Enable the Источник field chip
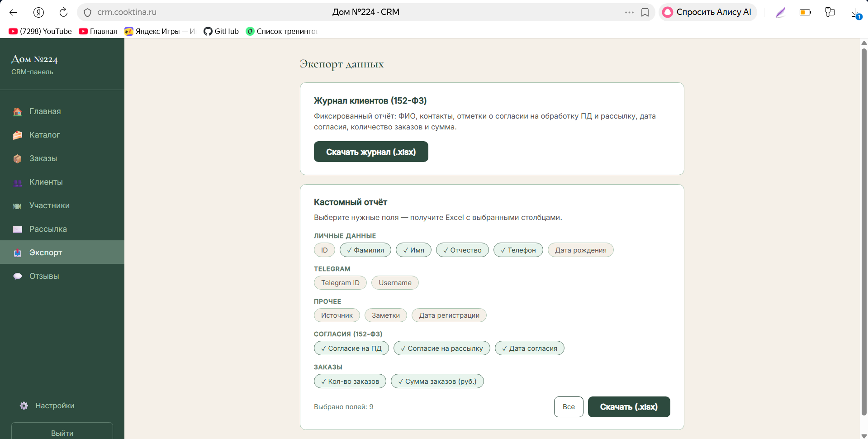The image size is (868, 439). pos(337,315)
